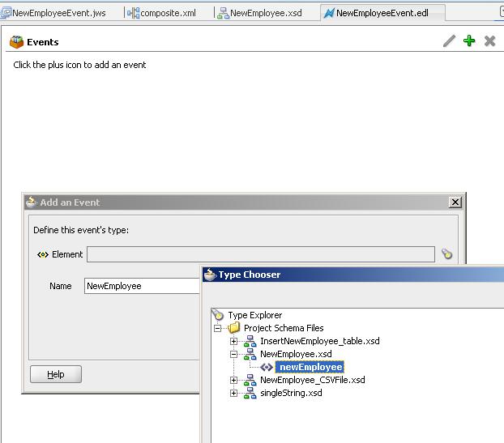Click the Type Explorer root node
This screenshot has height=443, width=504.
click(x=255, y=315)
